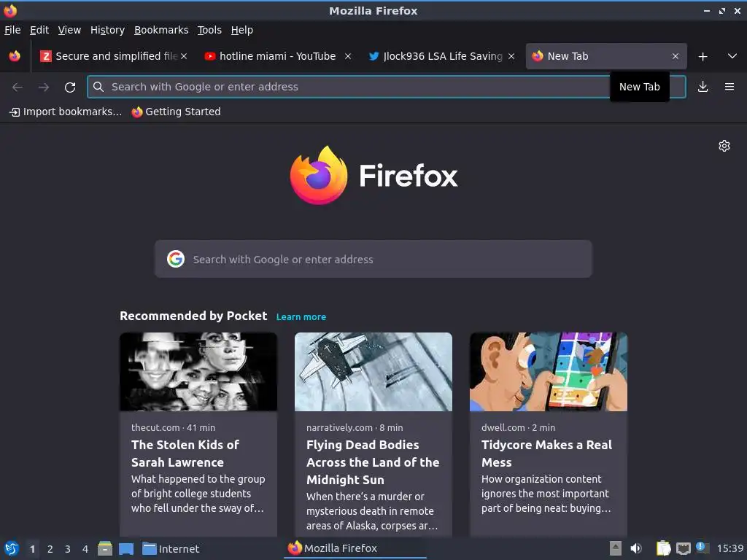Click dwell.com · 2 min source text
This screenshot has width=747, height=560.
click(518, 427)
